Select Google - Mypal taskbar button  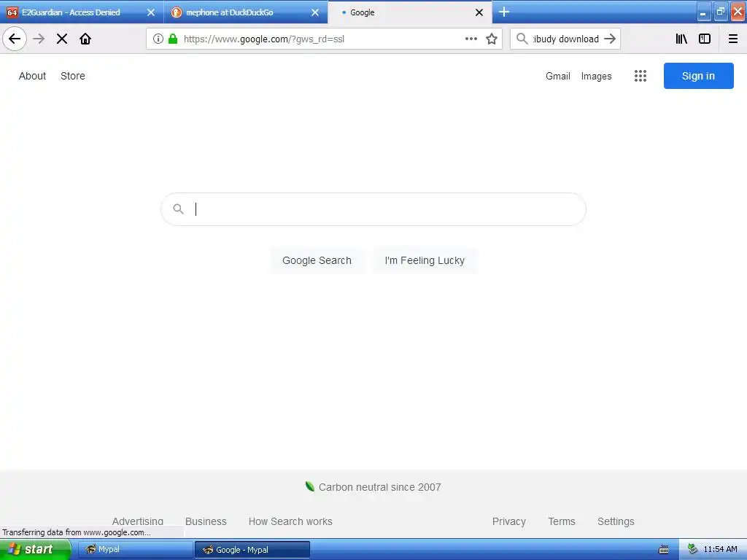pos(252,550)
